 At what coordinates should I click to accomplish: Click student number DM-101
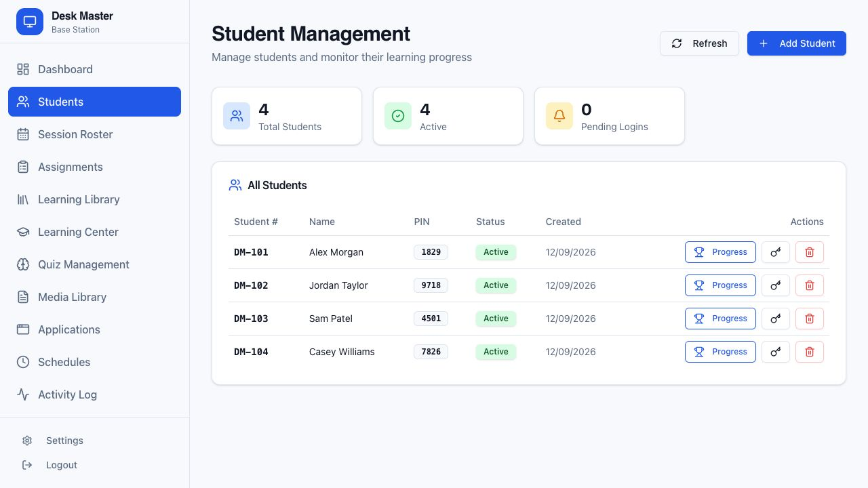click(x=251, y=252)
